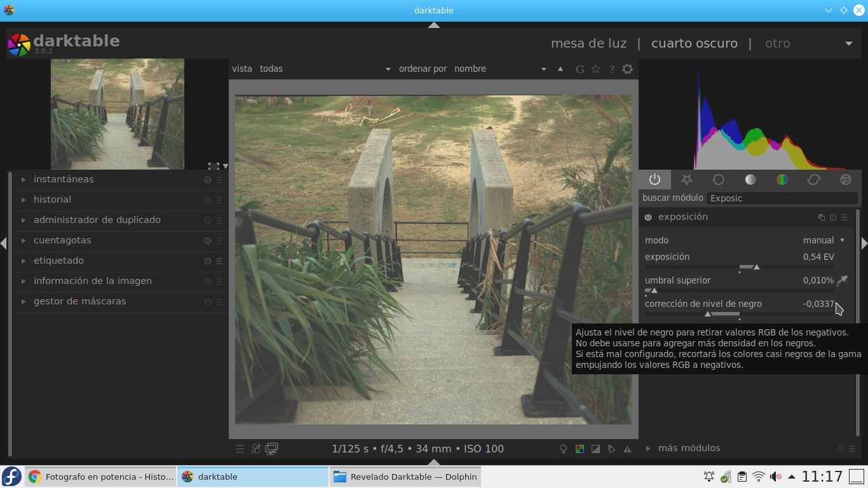Toggle the bottom filmstrip panel arrow
Screen dimensions: 868x488
click(434, 462)
